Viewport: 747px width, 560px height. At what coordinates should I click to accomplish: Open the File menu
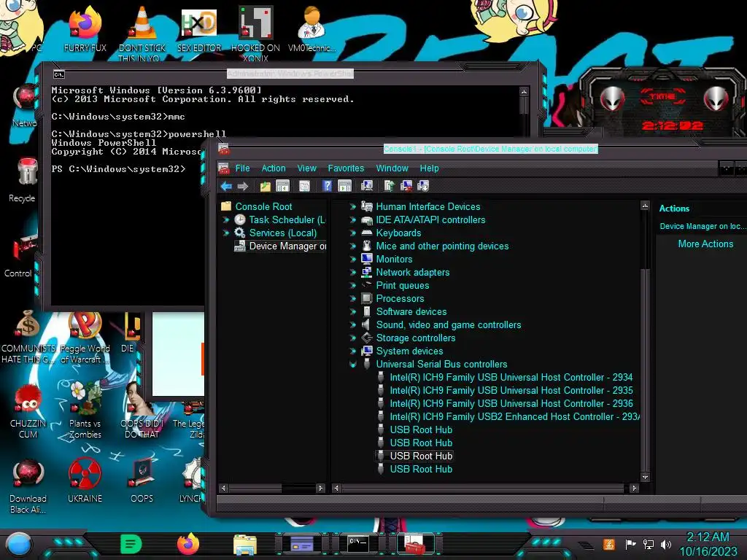tap(242, 168)
